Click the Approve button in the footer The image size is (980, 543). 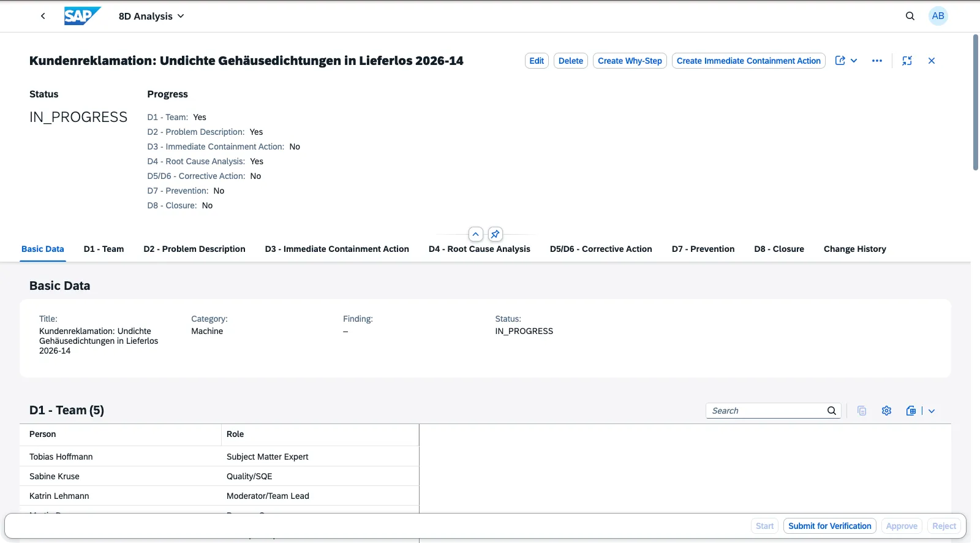pyautogui.click(x=902, y=526)
